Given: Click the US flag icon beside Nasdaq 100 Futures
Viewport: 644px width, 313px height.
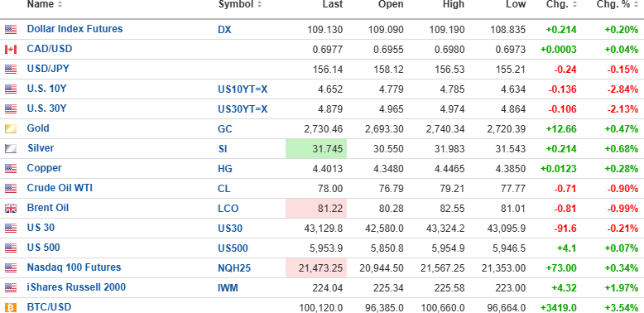Looking at the screenshot, I should point(11,267).
